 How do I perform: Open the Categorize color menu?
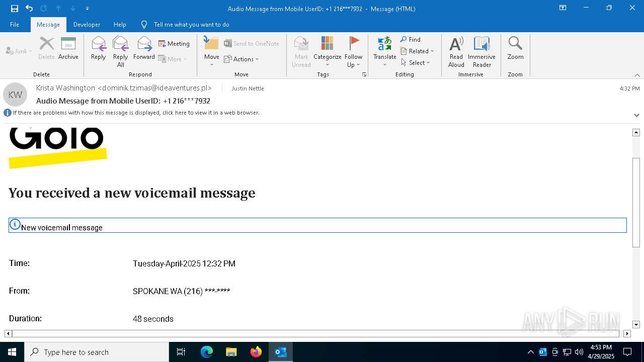click(x=328, y=52)
